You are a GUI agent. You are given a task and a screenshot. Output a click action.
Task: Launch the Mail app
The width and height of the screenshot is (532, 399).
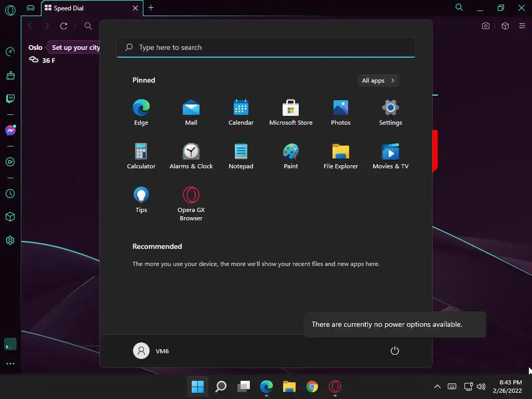coord(191,113)
